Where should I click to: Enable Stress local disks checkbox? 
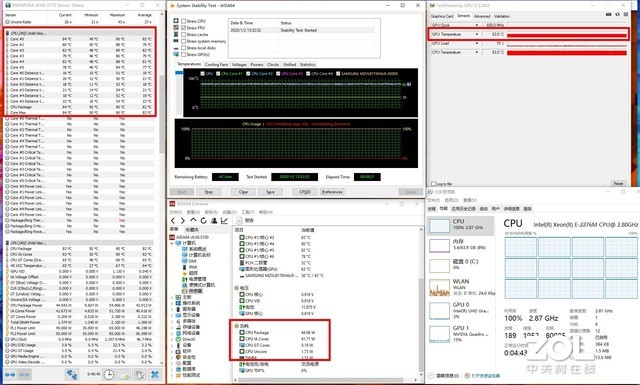(183, 47)
